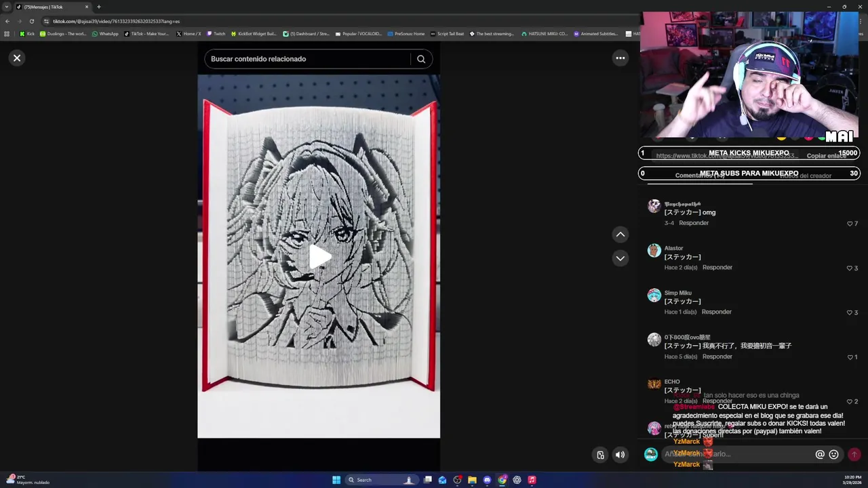The width and height of the screenshot is (868, 488).
Task: Switch to the Comentarios tab
Action: coord(699,176)
